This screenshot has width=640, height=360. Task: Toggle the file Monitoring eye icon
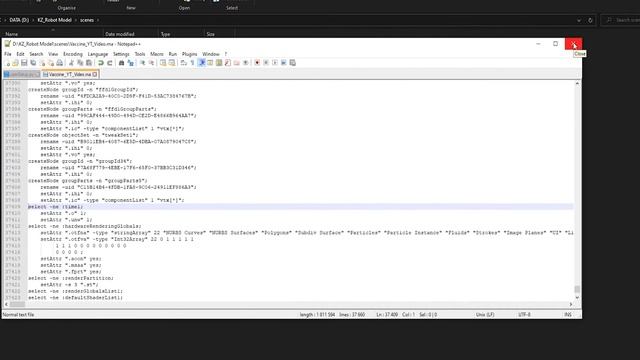(x=246, y=63)
